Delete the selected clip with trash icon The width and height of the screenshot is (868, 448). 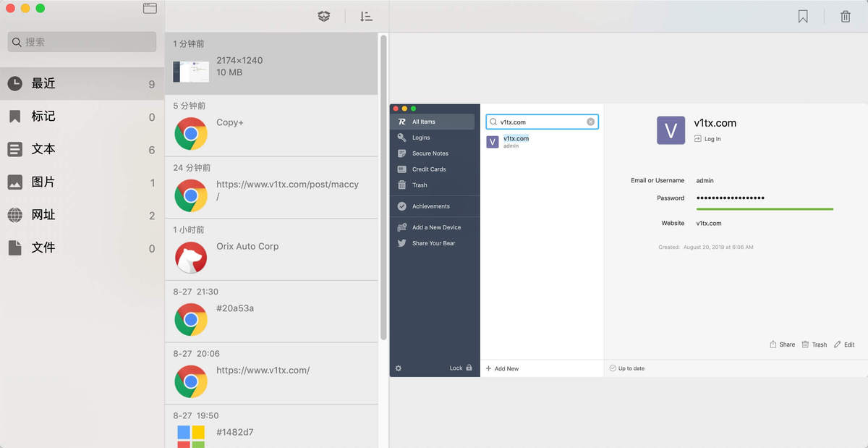846,16
